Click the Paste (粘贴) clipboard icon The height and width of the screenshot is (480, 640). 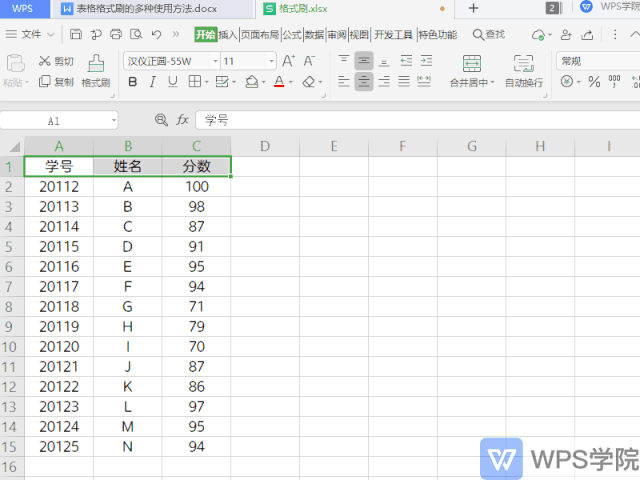(x=16, y=64)
